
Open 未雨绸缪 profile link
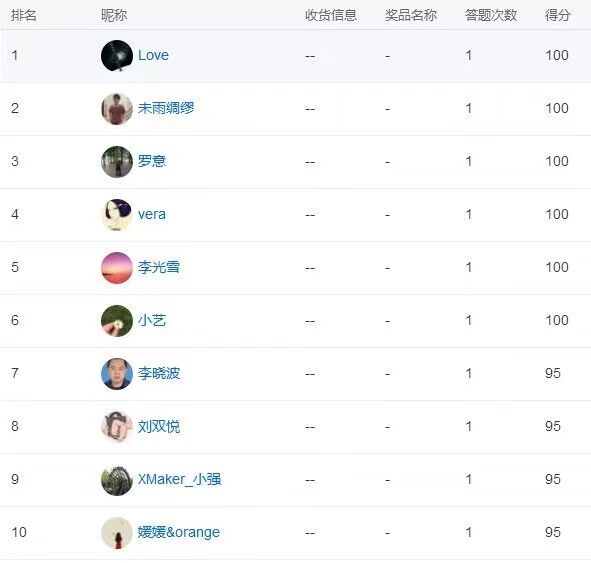[x=166, y=109]
